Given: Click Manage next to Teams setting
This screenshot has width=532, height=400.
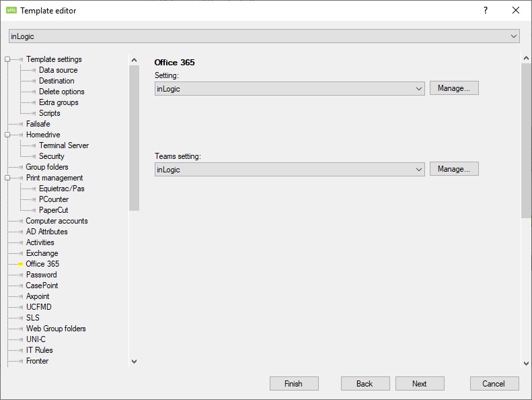Looking at the screenshot, I should coord(454,169).
